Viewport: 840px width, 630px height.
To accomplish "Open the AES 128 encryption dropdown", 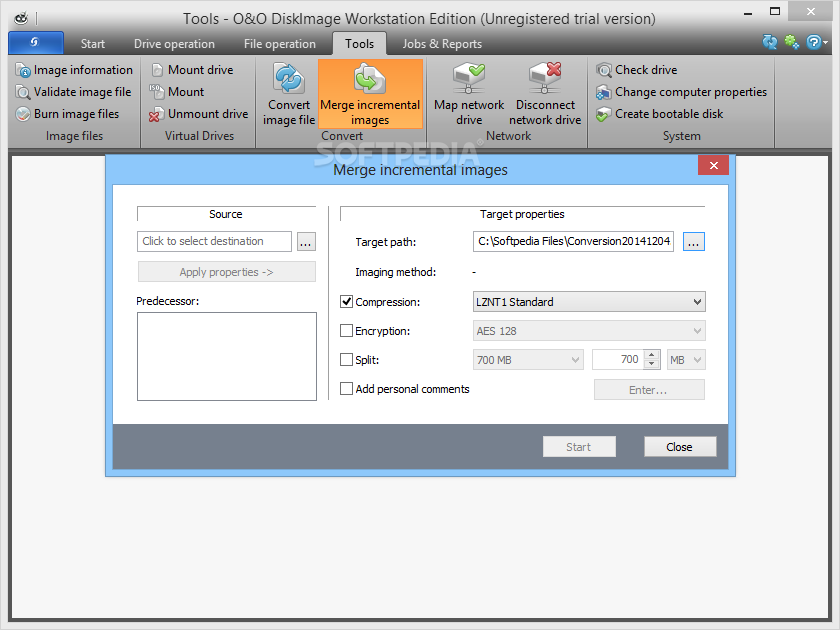I will tap(589, 331).
